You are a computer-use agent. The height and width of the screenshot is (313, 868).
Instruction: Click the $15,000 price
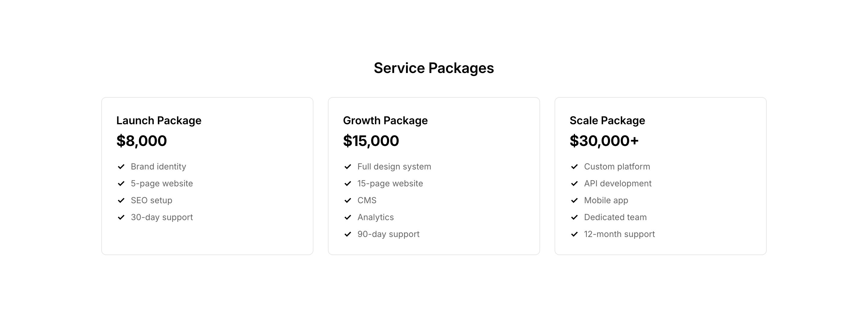371,141
